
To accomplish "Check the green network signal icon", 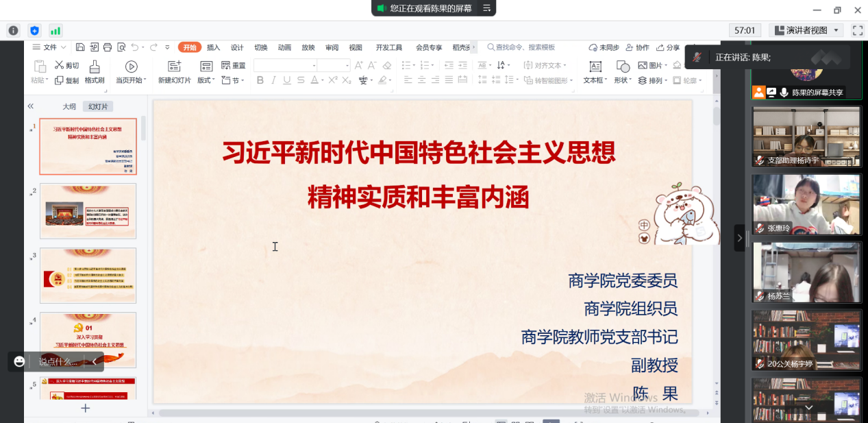I will tap(55, 30).
